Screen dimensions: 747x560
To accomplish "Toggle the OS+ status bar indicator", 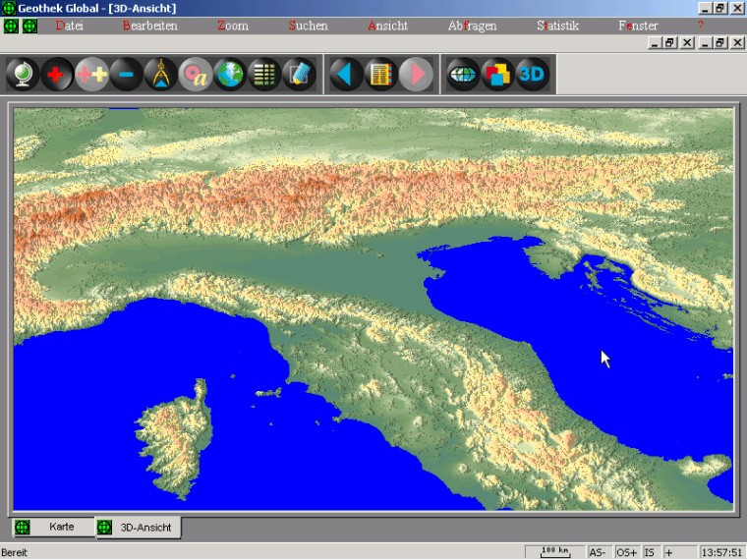I will (x=626, y=552).
